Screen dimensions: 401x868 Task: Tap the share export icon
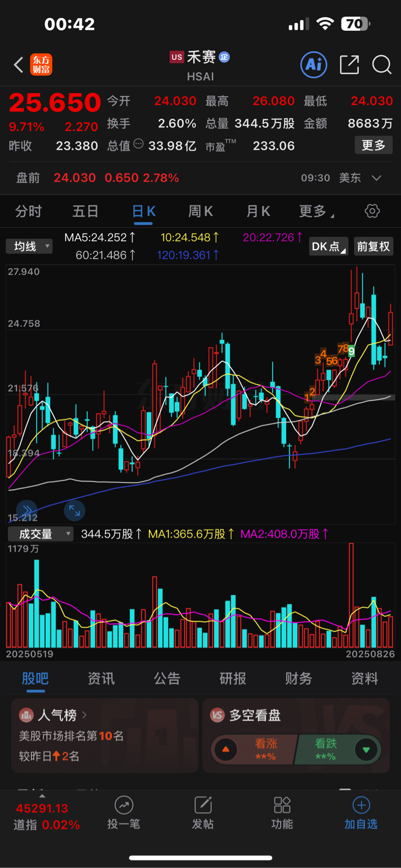point(349,65)
